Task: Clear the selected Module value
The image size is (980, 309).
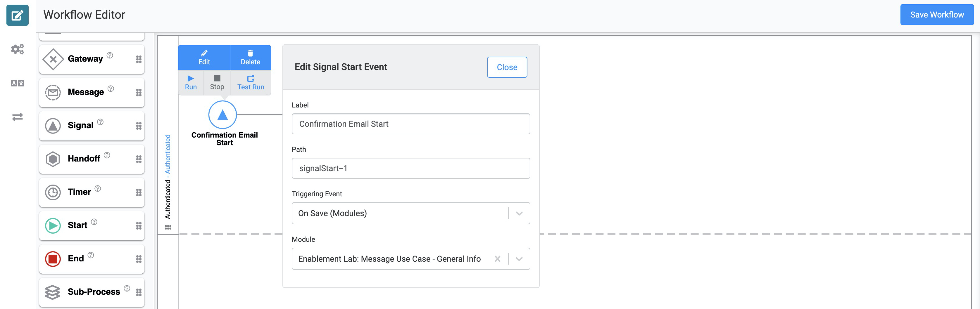Action: (497, 259)
